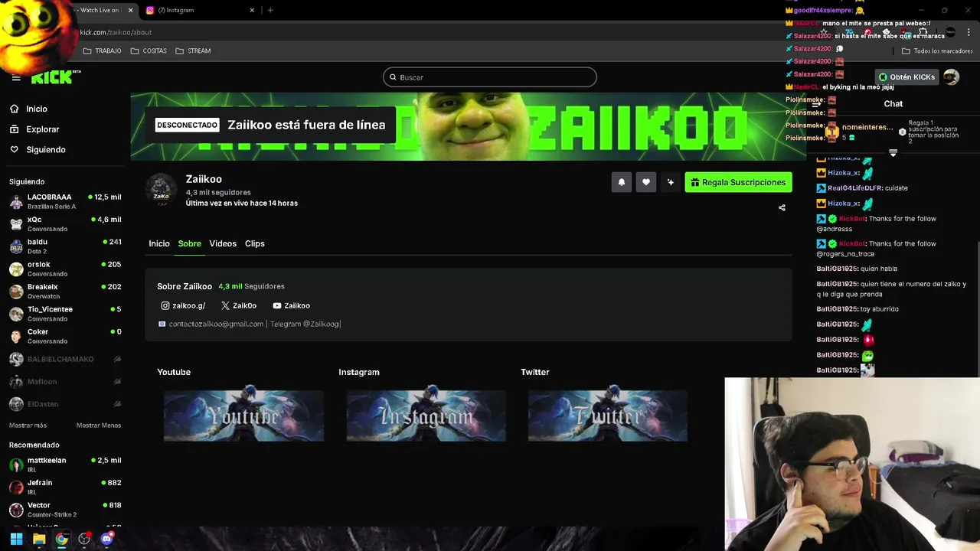Click the search magnifier icon
980x551 pixels.
point(393,77)
